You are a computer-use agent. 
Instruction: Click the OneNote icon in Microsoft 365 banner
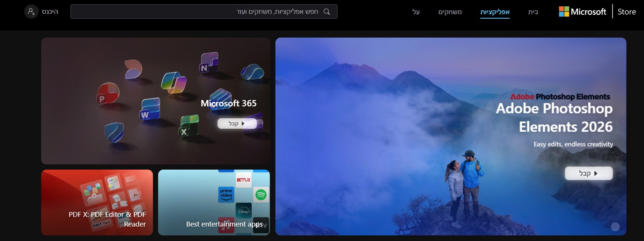tap(209, 62)
